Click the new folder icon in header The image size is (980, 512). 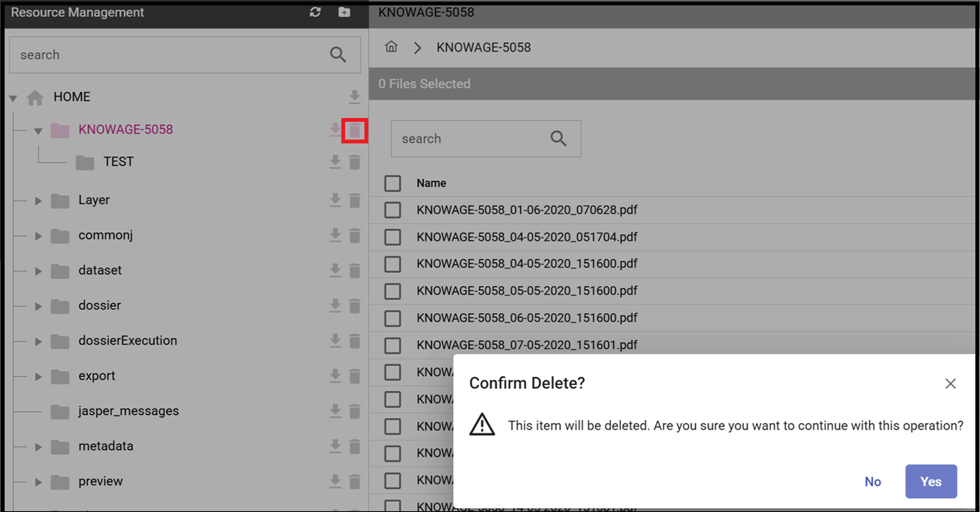(344, 12)
